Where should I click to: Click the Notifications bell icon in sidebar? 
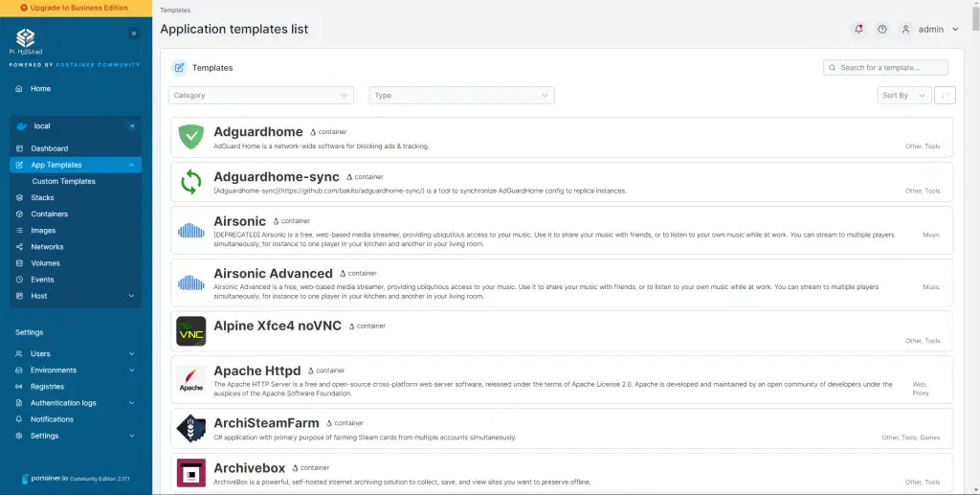pyautogui.click(x=19, y=419)
